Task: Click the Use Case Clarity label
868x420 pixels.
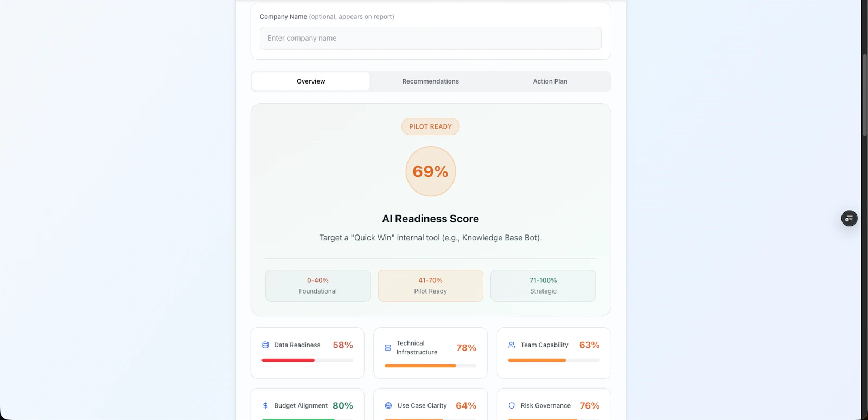Action: [x=422, y=406]
